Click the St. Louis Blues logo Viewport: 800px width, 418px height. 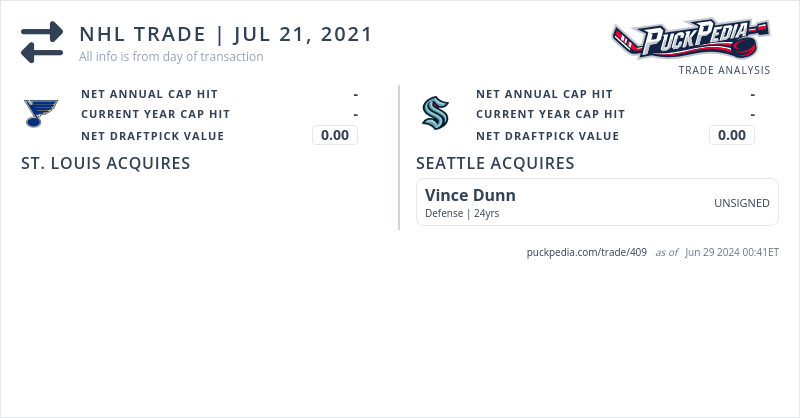(41, 113)
